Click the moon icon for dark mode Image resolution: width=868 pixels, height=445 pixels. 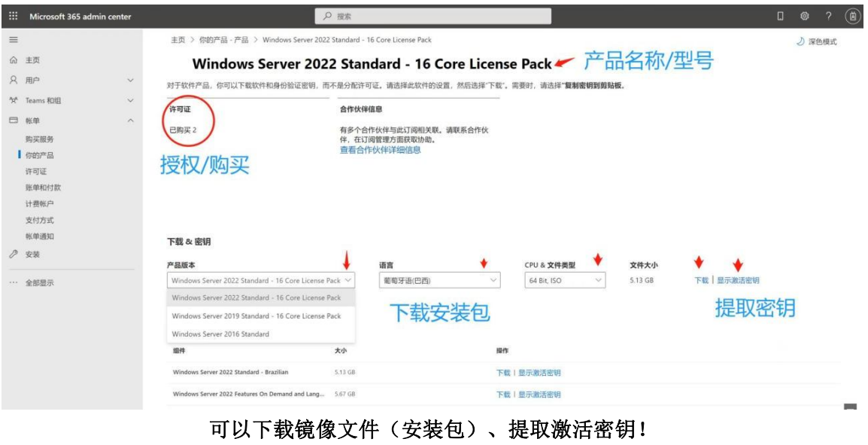point(800,41)
